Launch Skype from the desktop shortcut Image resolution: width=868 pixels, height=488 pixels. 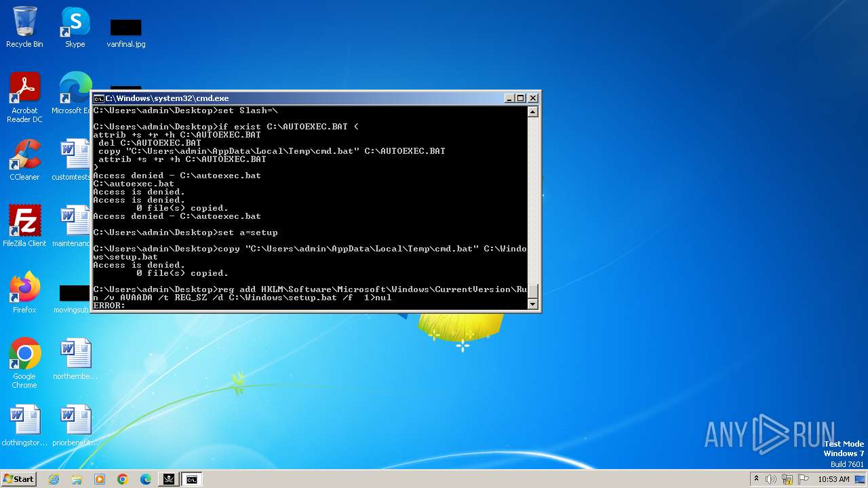(x=75, y=27)
